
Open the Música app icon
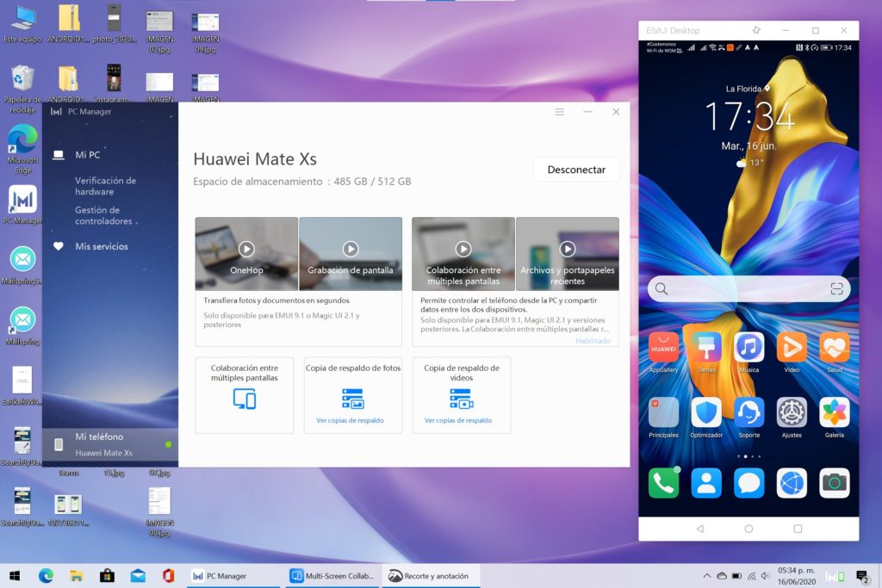click(748, 348)
